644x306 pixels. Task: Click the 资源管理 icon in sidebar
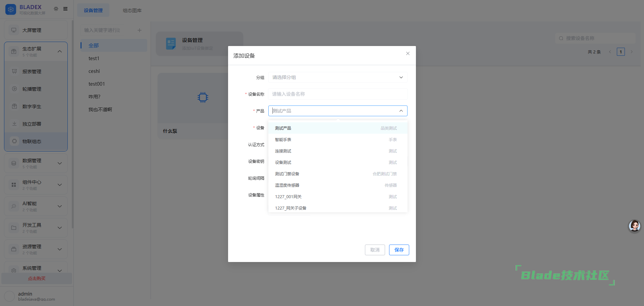point(14,249)
